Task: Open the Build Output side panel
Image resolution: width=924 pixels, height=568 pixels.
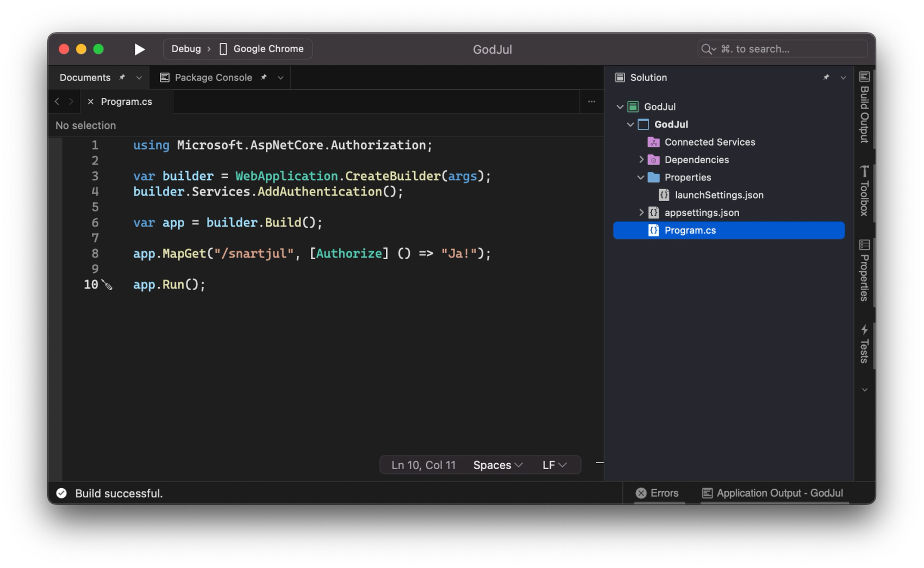Action: tap(864, 108)
